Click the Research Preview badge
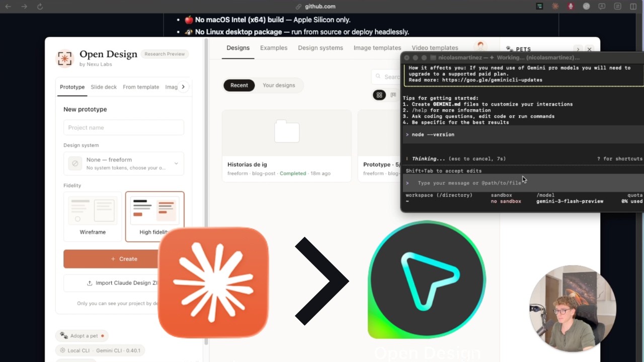 click(165, 54)
